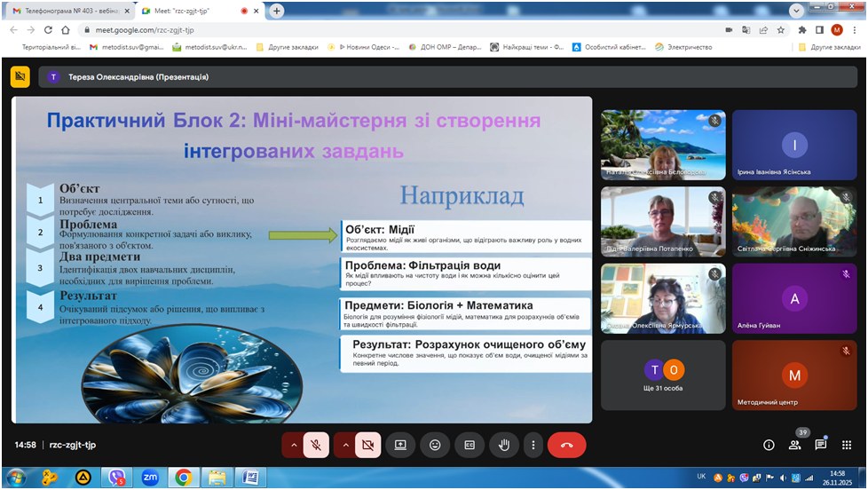The image size is (868, 490).
Task: Open a new browser tab
Action: coord(277,11)
